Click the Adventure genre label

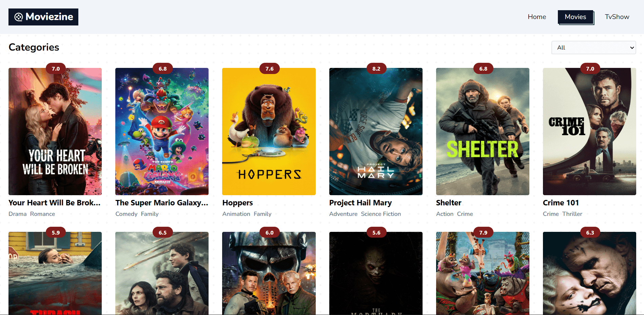point(343,214)
